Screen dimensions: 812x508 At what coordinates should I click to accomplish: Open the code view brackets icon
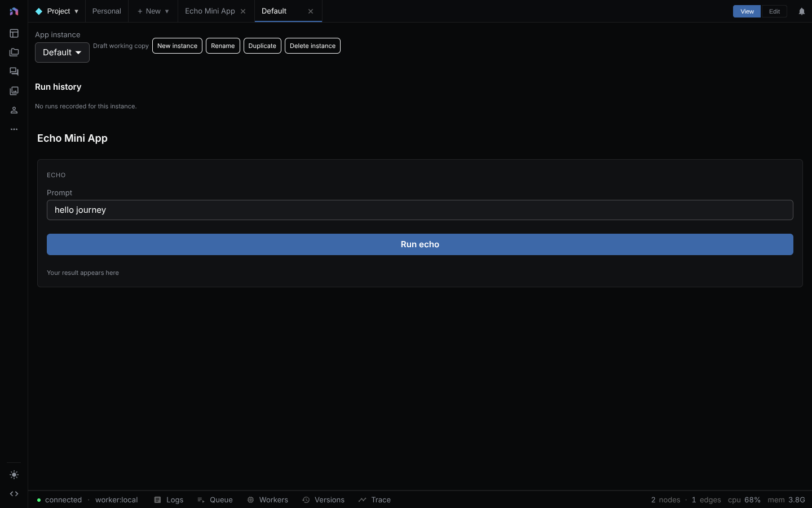click(x=14, y=494)
